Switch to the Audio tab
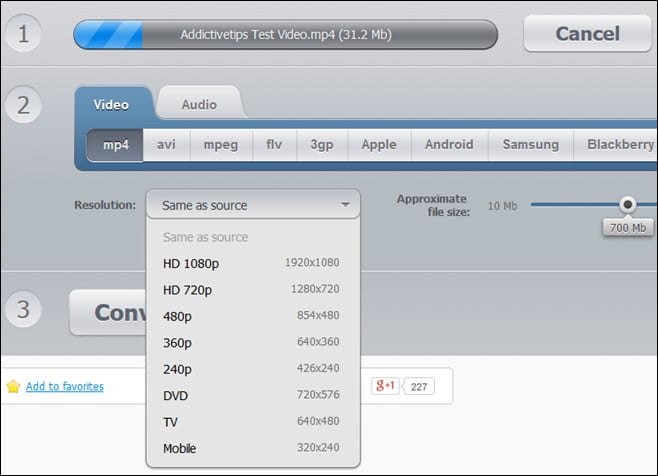The height and width of the screenshot is (476, 658). tap(199, 104)
